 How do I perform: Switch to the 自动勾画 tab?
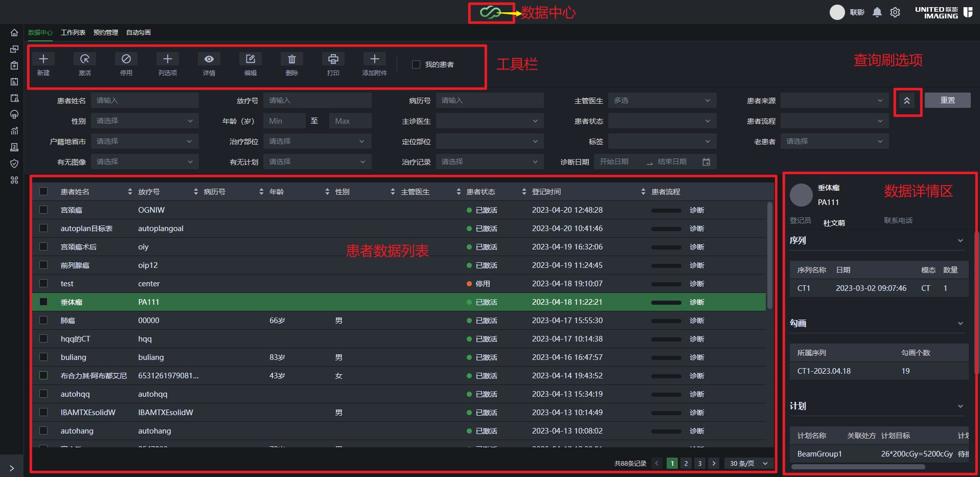(139, 33)
